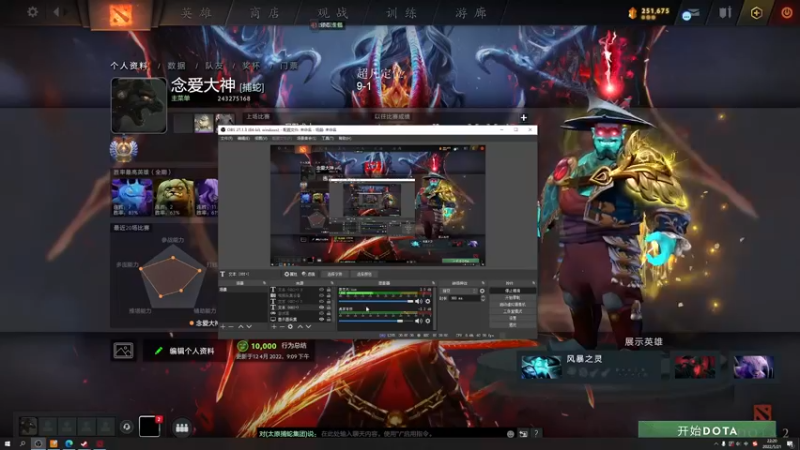Toggle visibility eye of third OBS source
The image size is (800, 450).
click(x=321, y=302)
